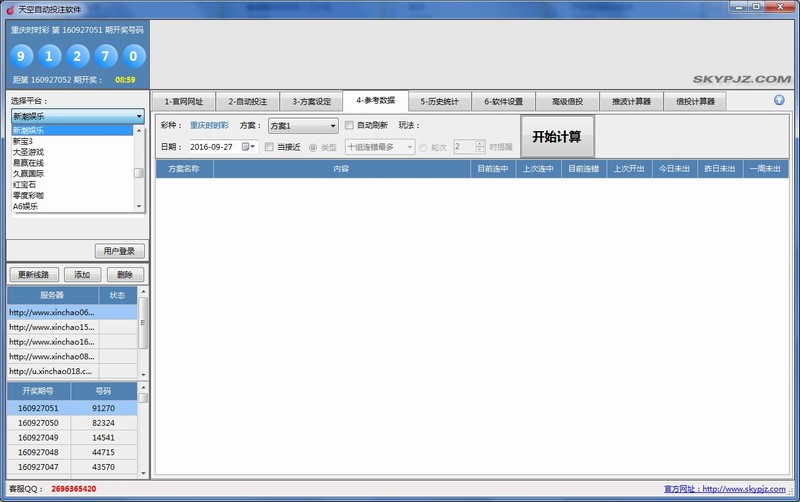Click the scroll-down arrow in the platform list

[x=140, y=207]
